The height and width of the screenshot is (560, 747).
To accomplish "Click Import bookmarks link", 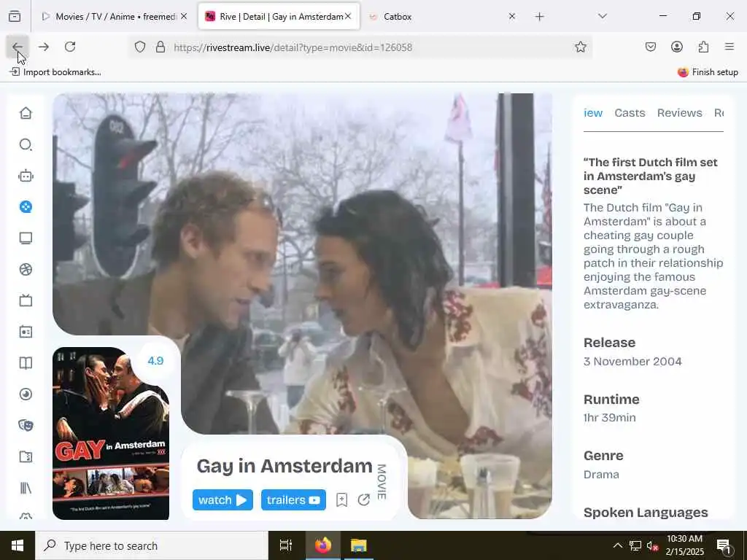I will 55,72.
